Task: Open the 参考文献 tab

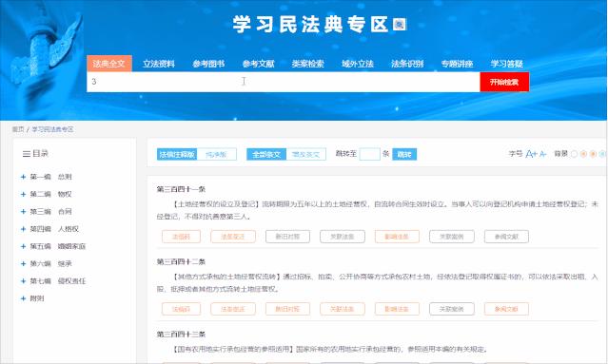Action: [x=258, y=64]
